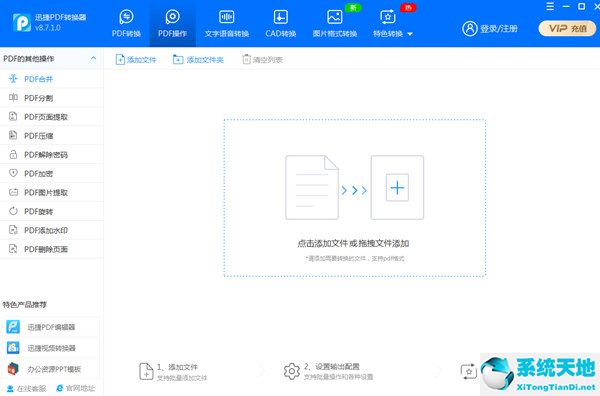Screen dimensions: 600x396
Task: Open the CAD转换 tab
Action: 280,24
